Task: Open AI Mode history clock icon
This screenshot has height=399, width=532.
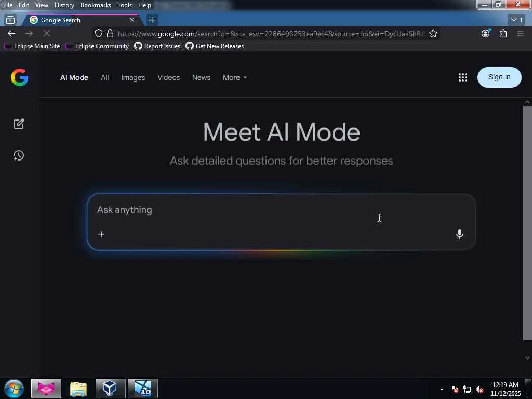Action: click(19, 155)
